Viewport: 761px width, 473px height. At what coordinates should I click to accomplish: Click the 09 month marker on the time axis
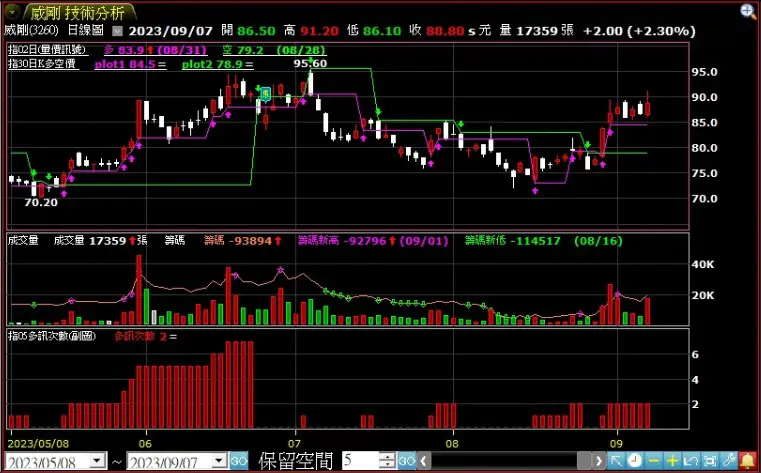pos(616,443)
